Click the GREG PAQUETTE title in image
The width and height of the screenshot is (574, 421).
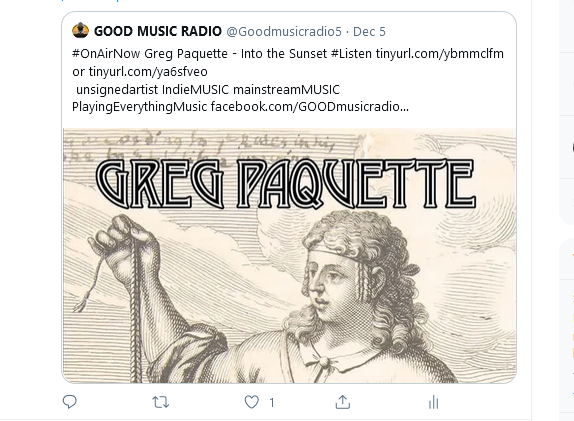tap(286, 184)
